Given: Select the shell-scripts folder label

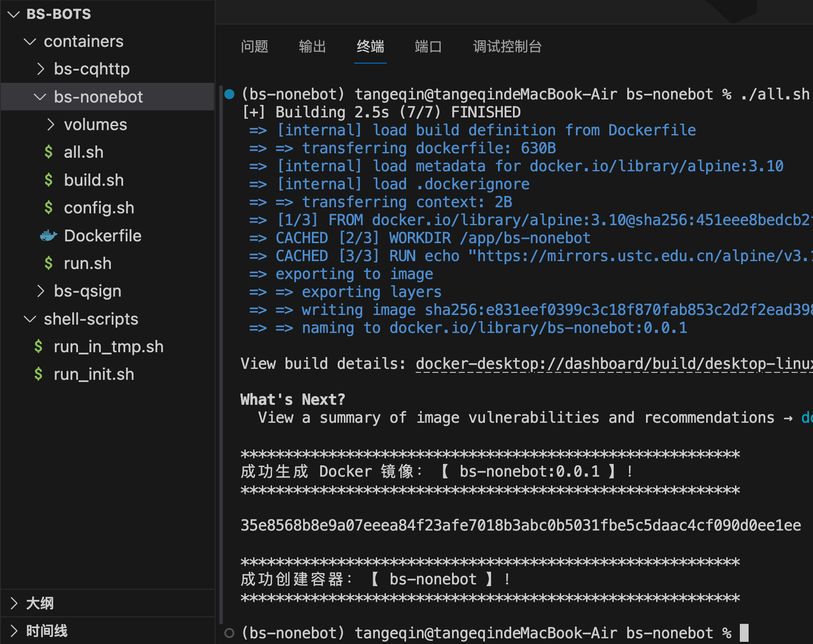Looking at the screenshot, I should [91, 319].
